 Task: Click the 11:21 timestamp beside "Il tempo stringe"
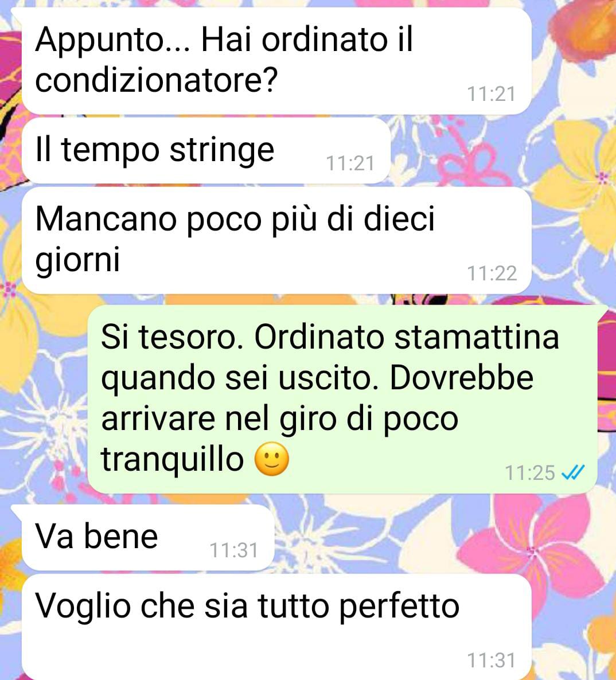point(350,163)
